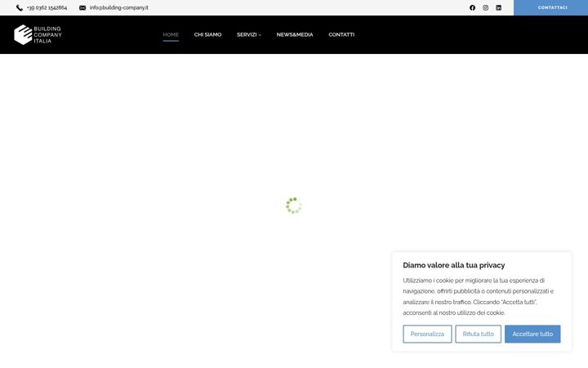The height and width of the screenshot is (368, 588).
Task: Open the Instagram social icon
Action: (486, 7)
